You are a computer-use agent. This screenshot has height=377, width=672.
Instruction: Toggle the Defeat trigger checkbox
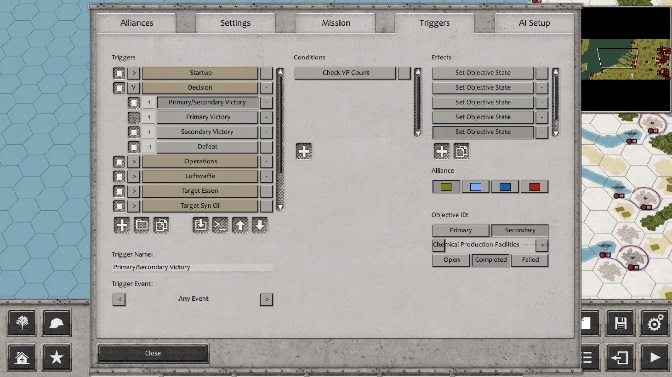(x=134, y=147)
